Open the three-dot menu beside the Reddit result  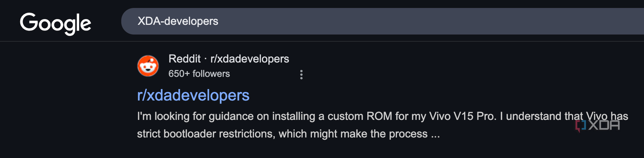point(301,75)
